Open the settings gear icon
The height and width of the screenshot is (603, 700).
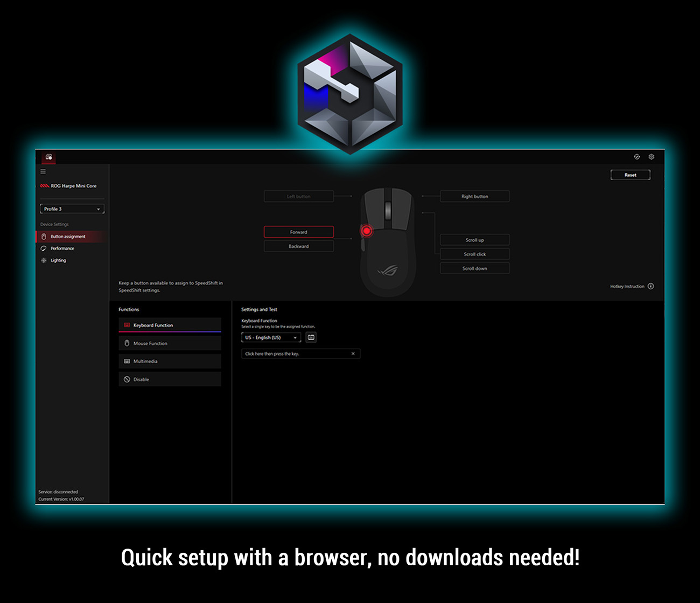tap(651, 157)
